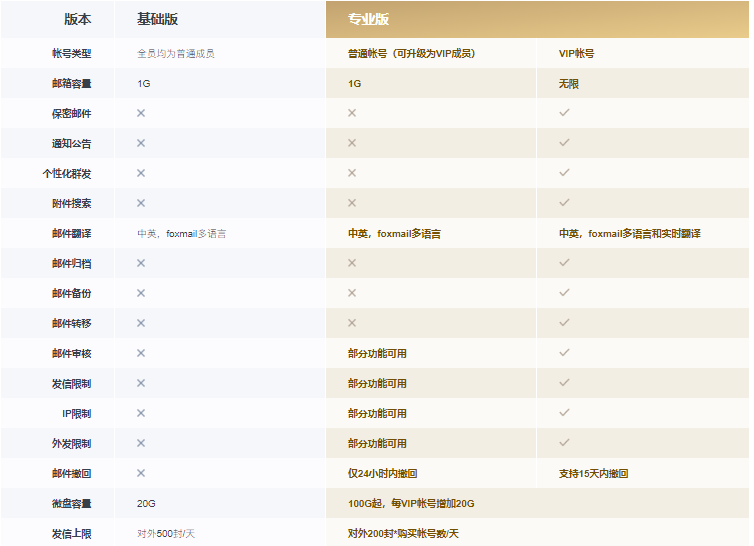Click the VIP checkmark for 邮件归档
Screen dimensions: 754x546
point(564,263)
